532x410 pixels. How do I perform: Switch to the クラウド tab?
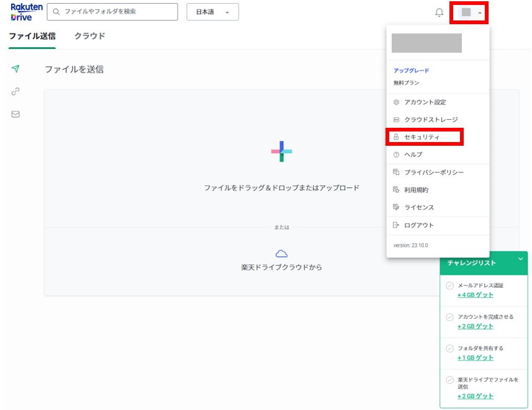click(x=89, y=36)
